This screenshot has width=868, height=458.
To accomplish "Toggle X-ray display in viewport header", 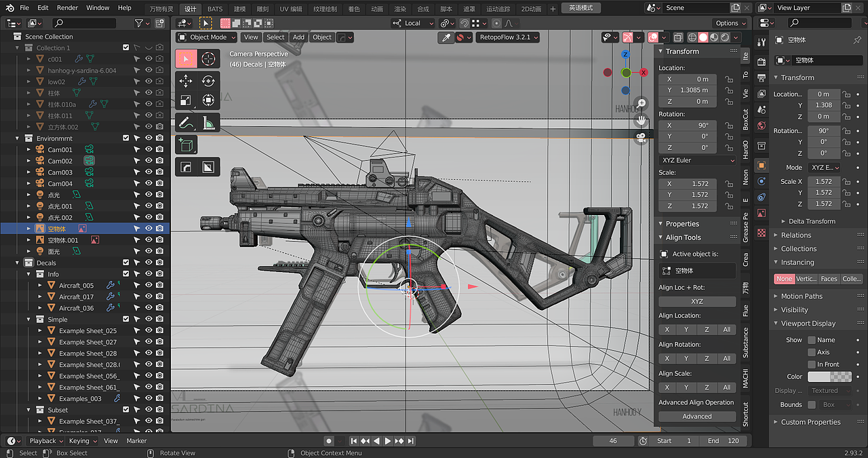I will tap(679, 37).
